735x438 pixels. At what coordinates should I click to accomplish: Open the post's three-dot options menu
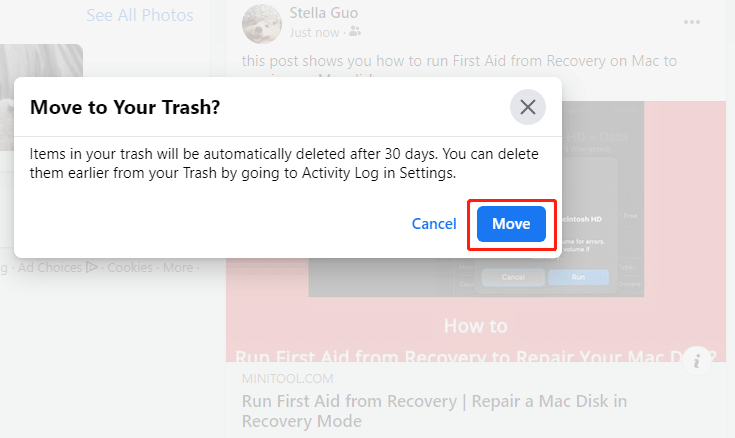692,22
